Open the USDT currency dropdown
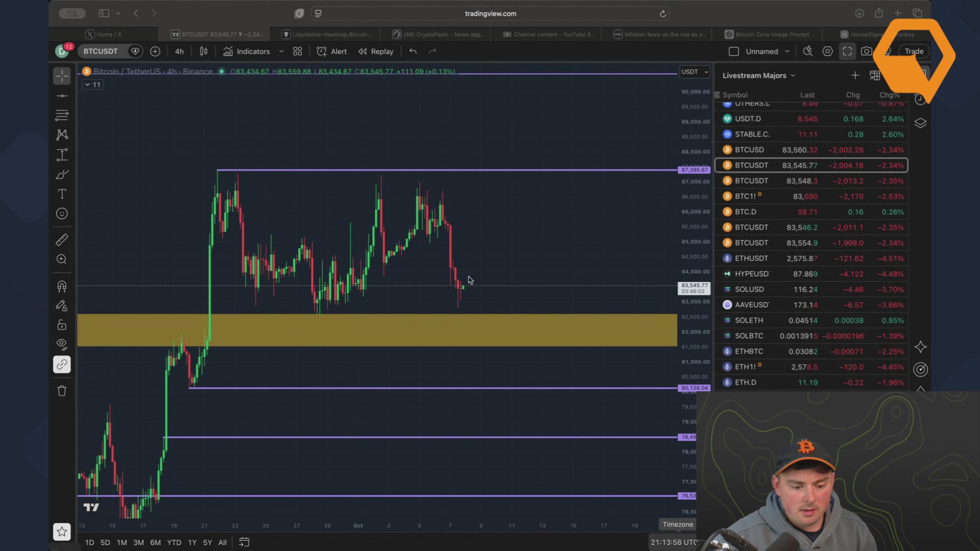This screenshot has height=551, width=980. 695,72
